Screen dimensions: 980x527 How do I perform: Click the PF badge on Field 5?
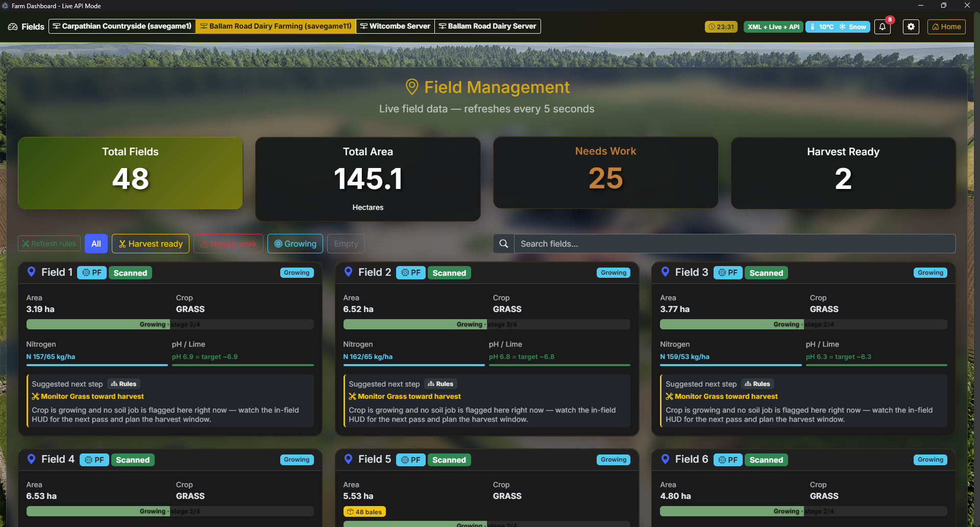[411, 460]
